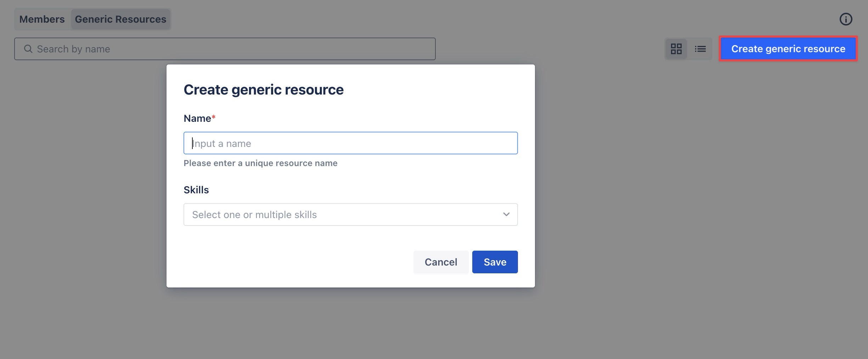Click the red required asterisk beside Name
The image size is (868, 359).
(x=214, y=117)
